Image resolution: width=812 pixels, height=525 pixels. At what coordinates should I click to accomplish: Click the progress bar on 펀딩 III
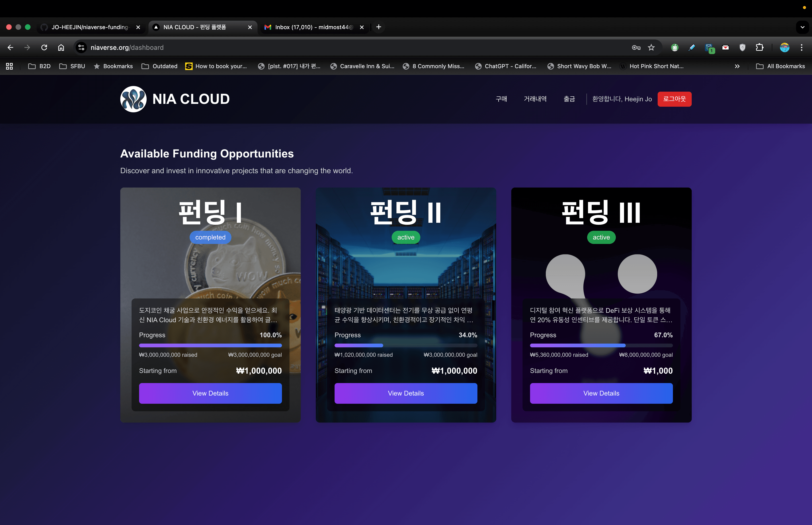[x=601, y=345]
